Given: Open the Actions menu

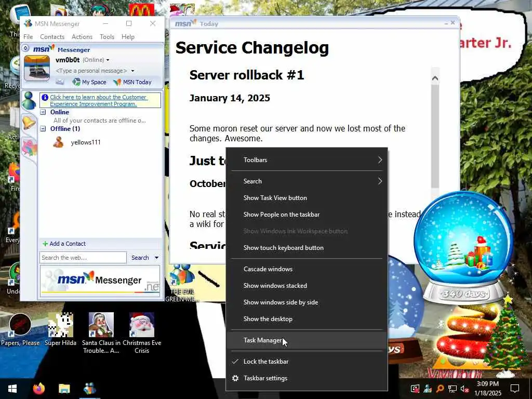Looking at the screenshot, I should pyautogui.click(x=82, y=37).
